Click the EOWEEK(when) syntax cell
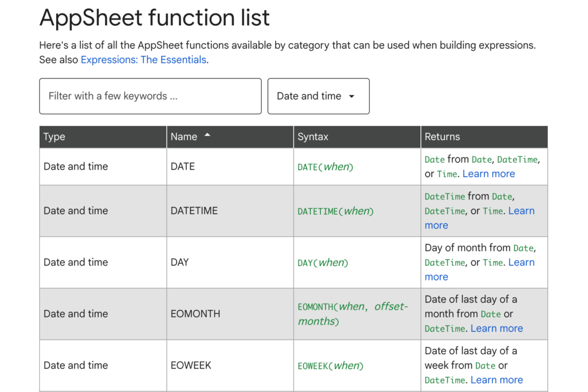This screenshot has height=392, width=588. tap(357, 366)
